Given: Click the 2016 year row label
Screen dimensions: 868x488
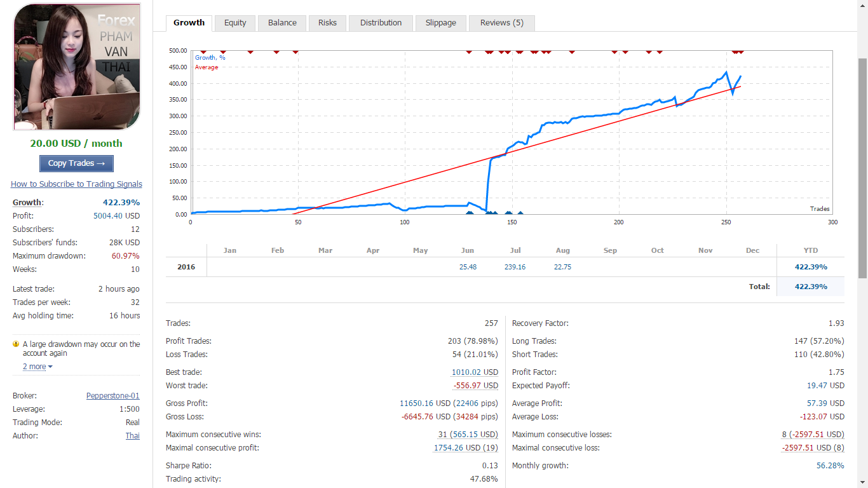Looking at the screenshot, I should pos(186,267).
